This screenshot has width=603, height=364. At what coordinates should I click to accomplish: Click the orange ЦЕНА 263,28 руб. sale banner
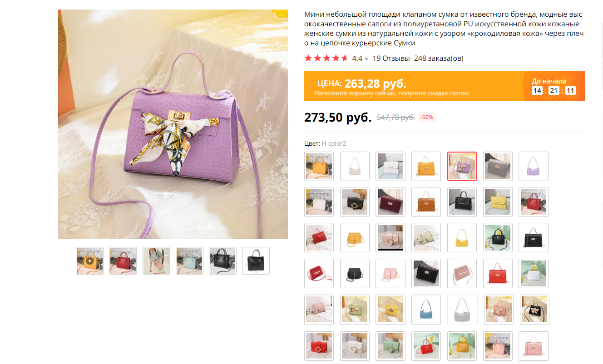coord(445,86)
